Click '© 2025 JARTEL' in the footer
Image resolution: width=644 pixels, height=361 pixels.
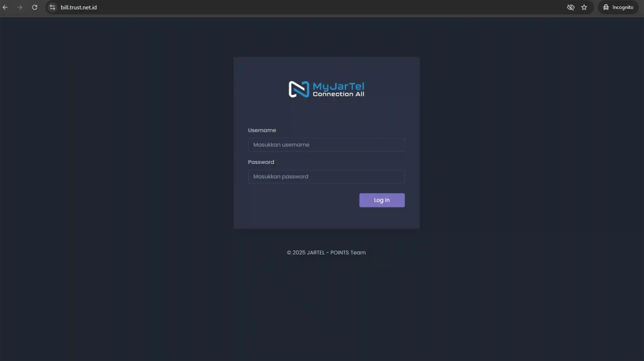[x=306, y=253]
